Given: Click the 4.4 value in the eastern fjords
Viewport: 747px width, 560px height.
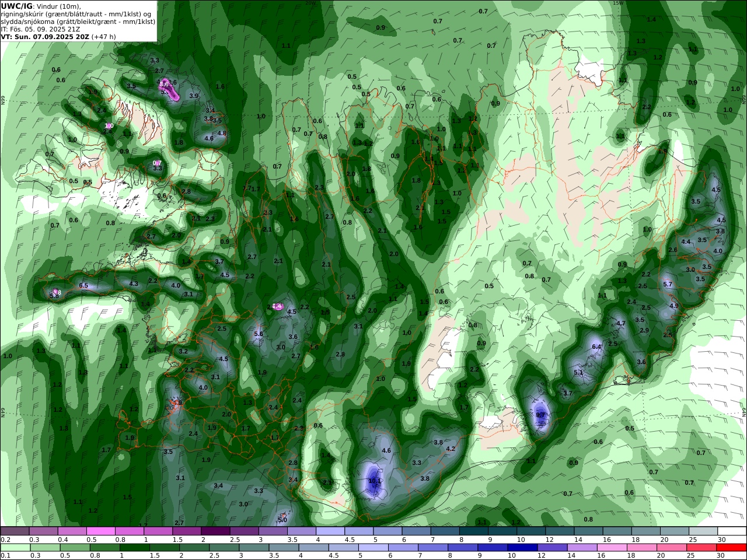Looking at the screenshot, I should coord(686,242).
